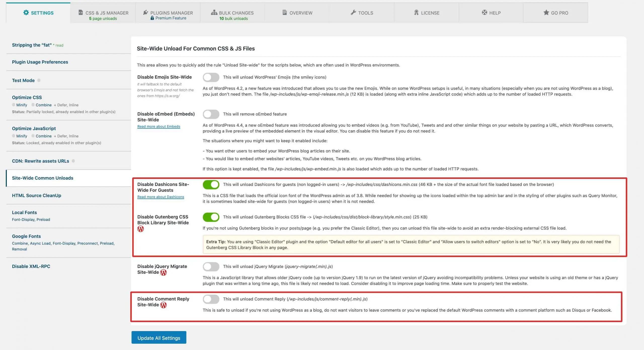Click the gear icon on the Settings tab
Viewport: 644px width, 350px height.
26,13
